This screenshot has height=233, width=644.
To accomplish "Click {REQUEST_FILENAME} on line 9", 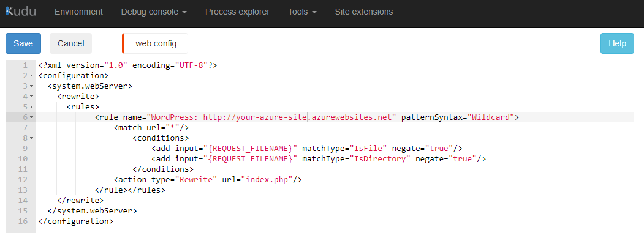I will tap(251, 149).
